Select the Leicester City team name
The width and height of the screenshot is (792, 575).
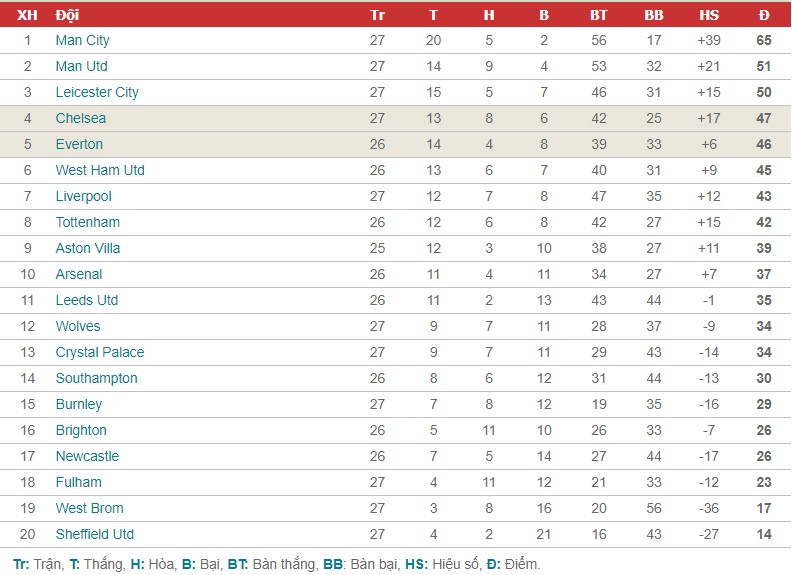coord(97,92)
